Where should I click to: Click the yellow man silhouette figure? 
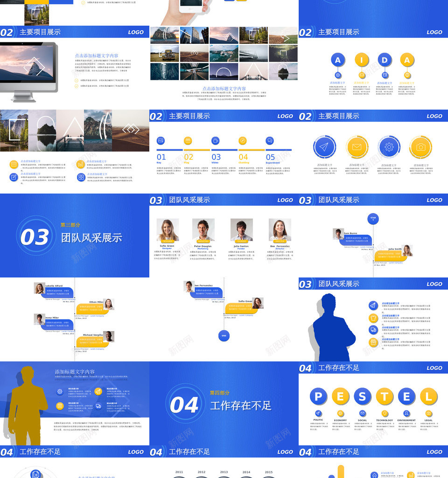[27, 406]
